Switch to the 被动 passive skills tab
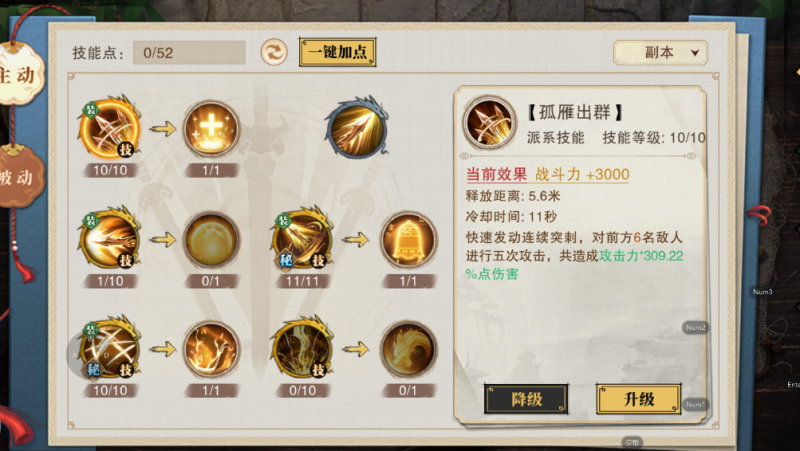Viewport: 800px width, 451px height. (x=19, y=177)
